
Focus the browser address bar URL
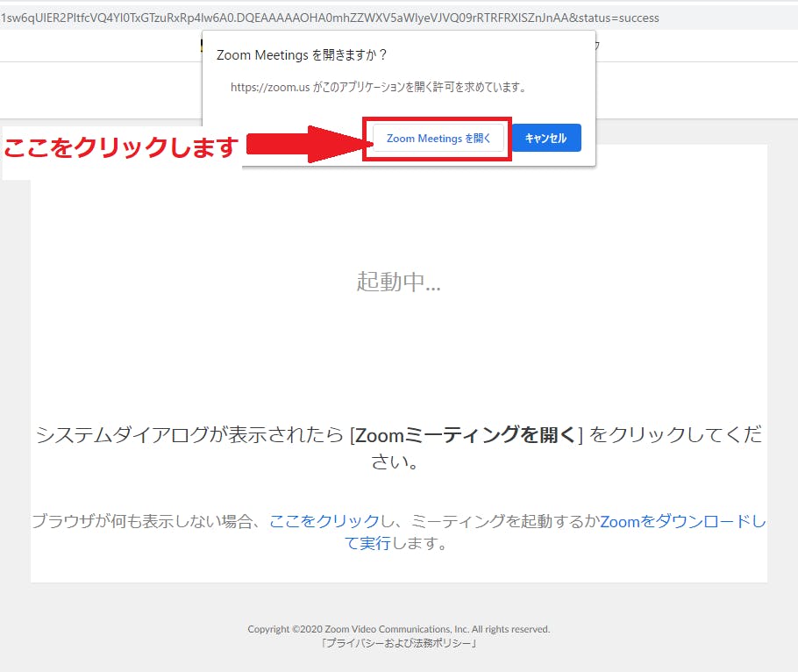(x=330, y=18)
